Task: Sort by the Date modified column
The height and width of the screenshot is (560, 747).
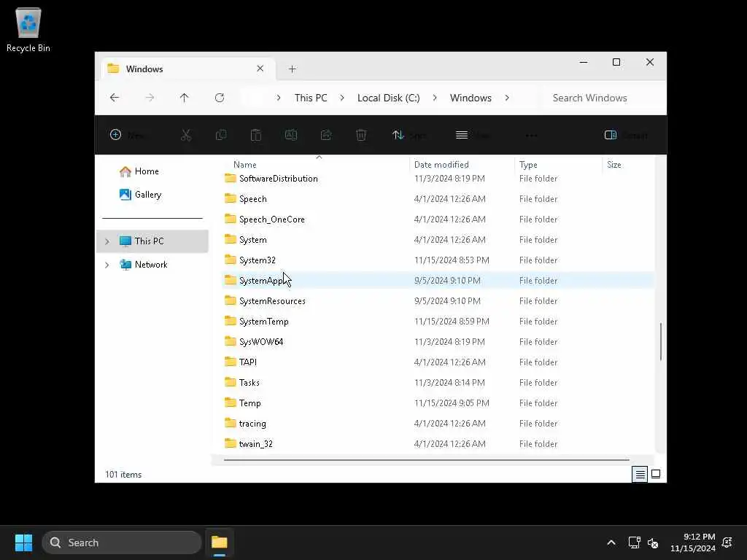Action: 441,165
